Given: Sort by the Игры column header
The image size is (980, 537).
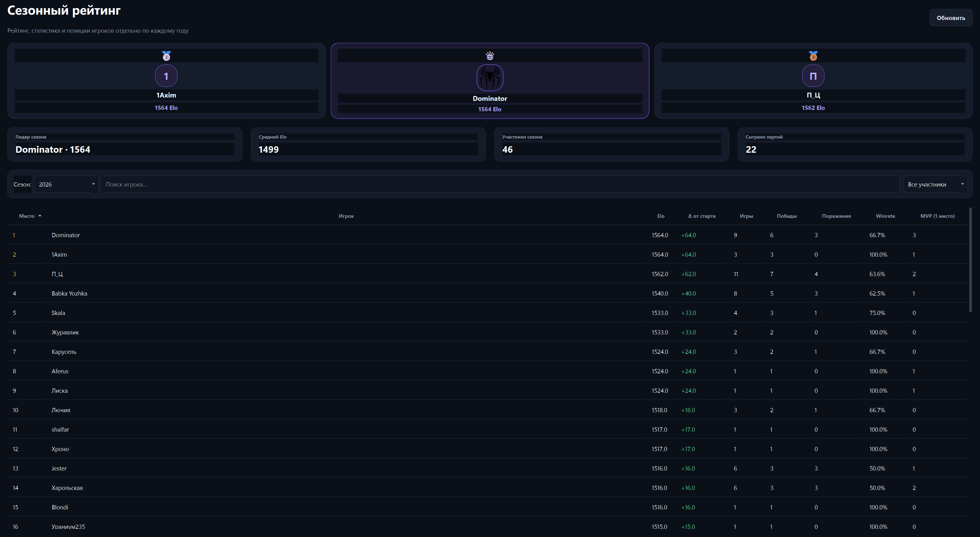Looking at the screenshot, I should coord(746,216).
